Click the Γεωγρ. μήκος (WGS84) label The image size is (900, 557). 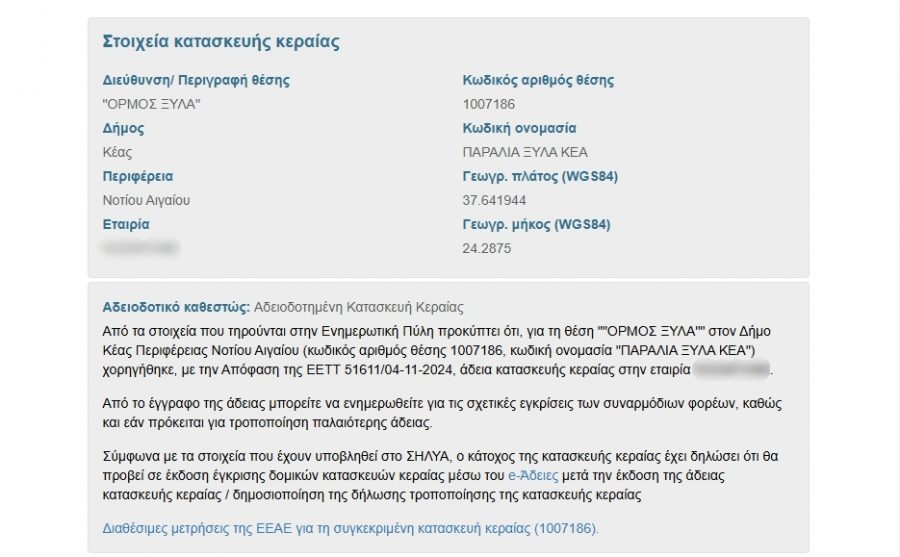pos(536,224)
